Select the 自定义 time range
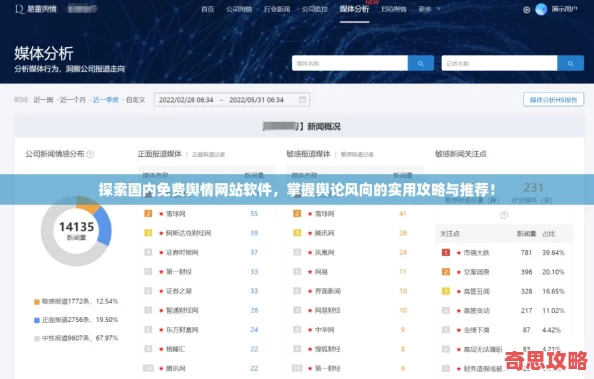594x379 pixels. pyautogui.click(x=136, y=100)
